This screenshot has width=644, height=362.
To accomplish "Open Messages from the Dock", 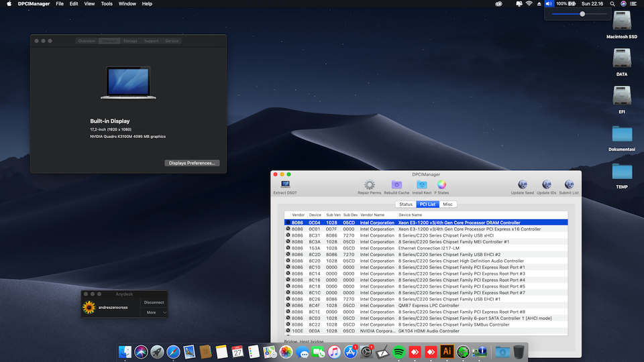I will (x=303, y=352).
